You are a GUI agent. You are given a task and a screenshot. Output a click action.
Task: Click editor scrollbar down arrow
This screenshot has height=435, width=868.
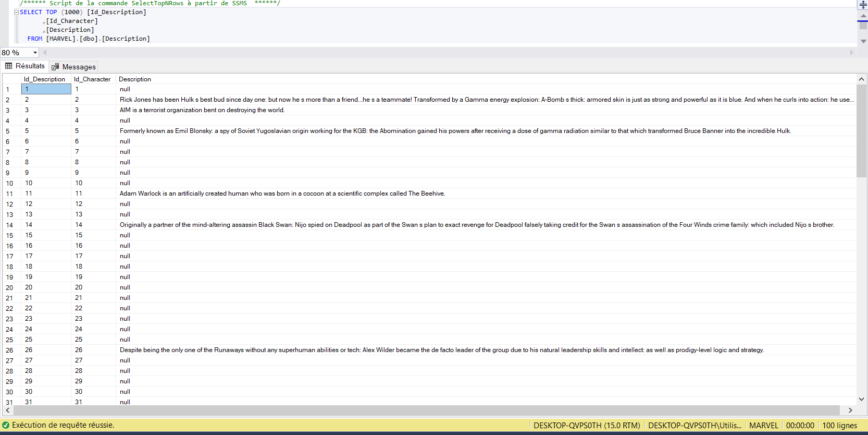click(x=863, y=41)
